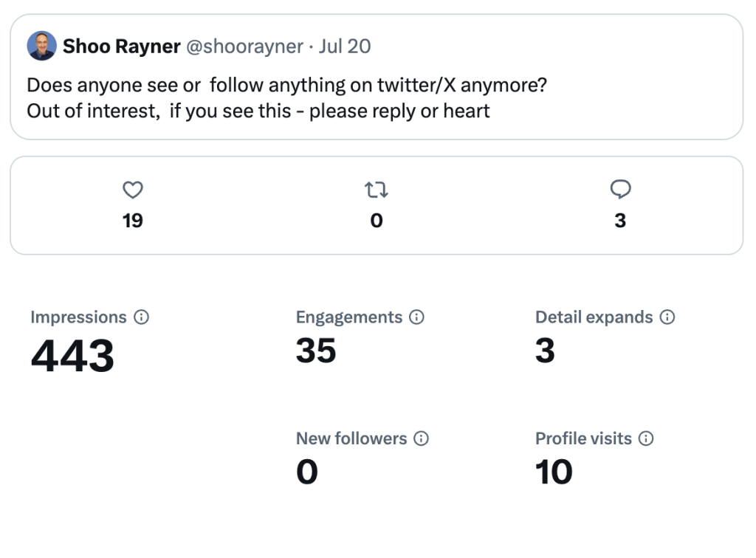Click the Jul 20 tweet date
Image resolution: width=756 pixels, height=558 pixels.
click(x=345, y=46)
